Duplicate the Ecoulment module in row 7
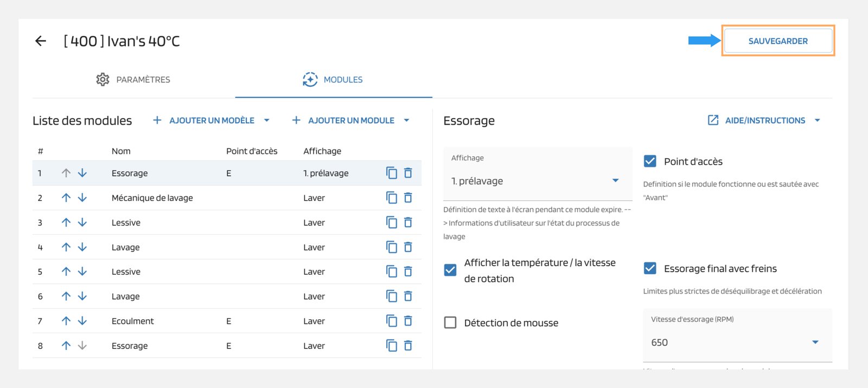868x388 pixels. coord(391,321)
